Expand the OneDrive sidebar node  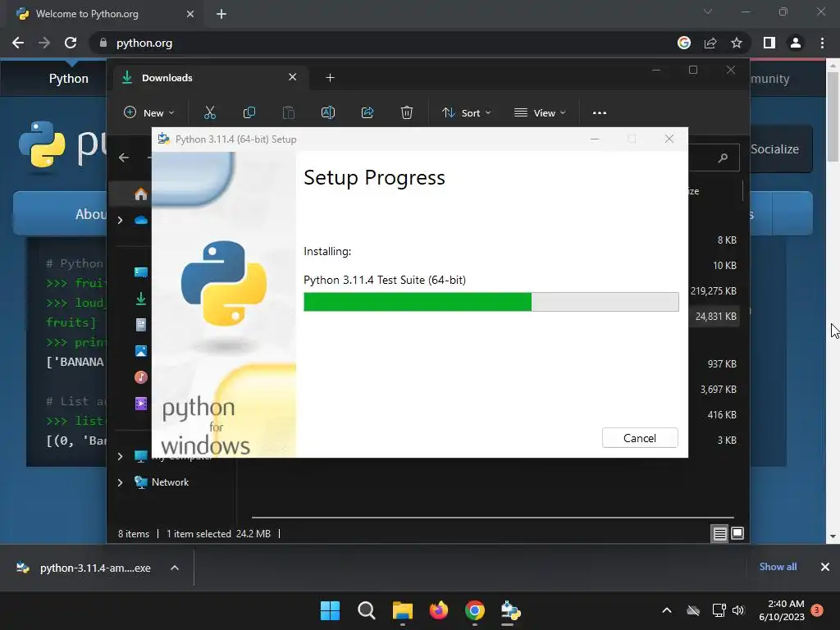[120, 220]
